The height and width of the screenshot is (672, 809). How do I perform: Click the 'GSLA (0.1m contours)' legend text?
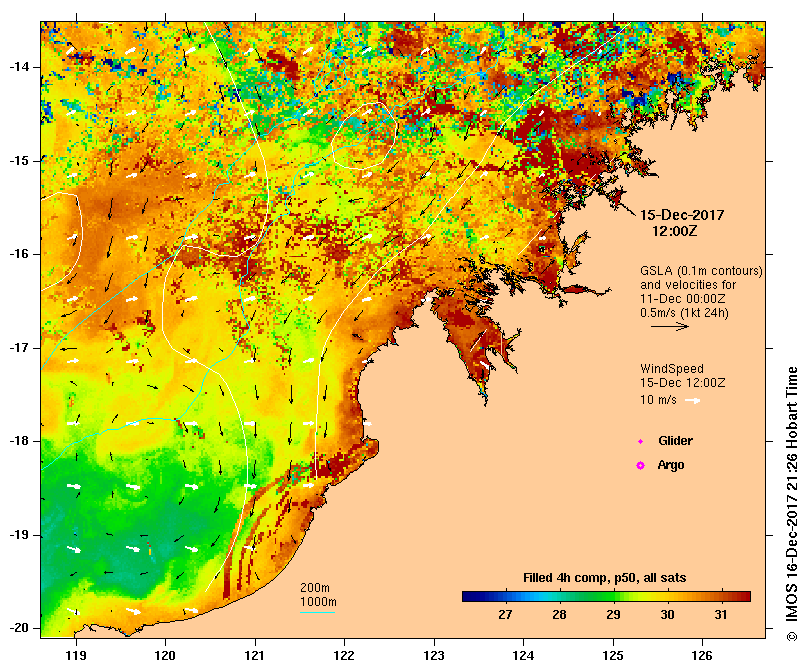(x=701, y=270)
